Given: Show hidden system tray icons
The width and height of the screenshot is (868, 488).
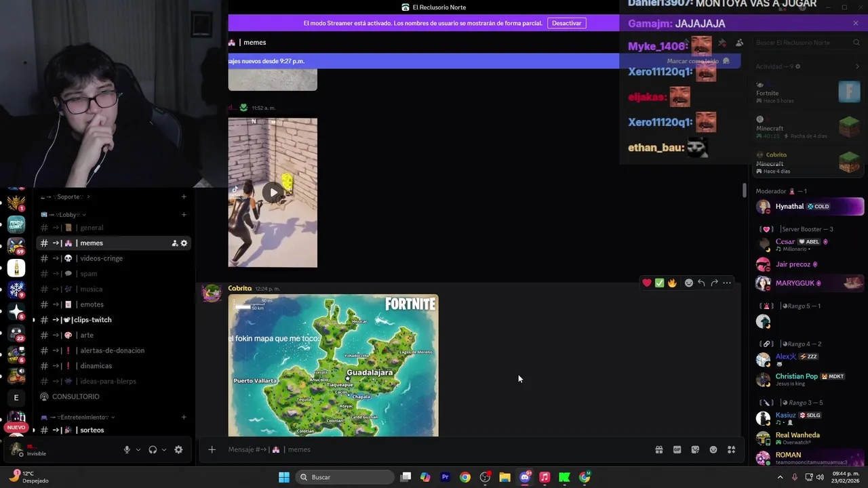Looking at the screenshot, I should tap(780, 477).
